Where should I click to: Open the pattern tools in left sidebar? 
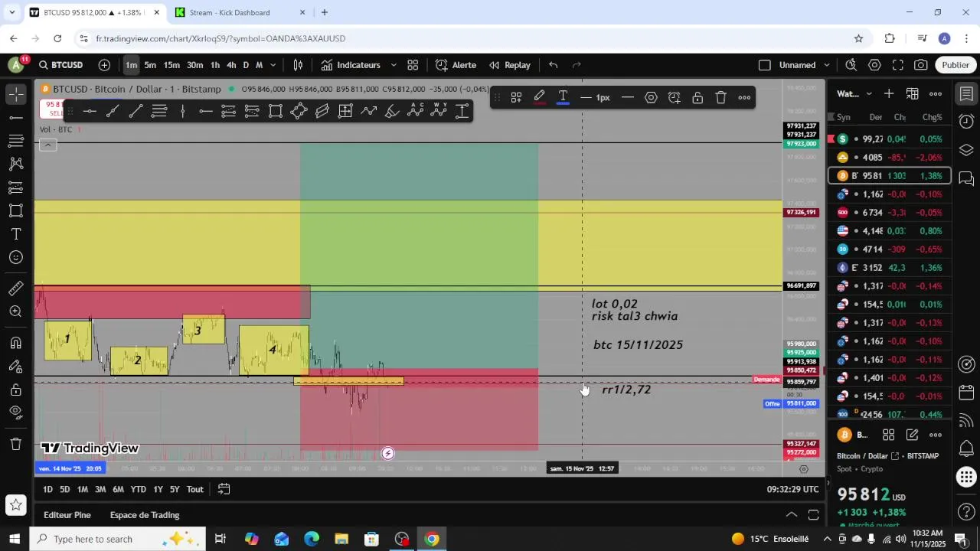point(16,164)
